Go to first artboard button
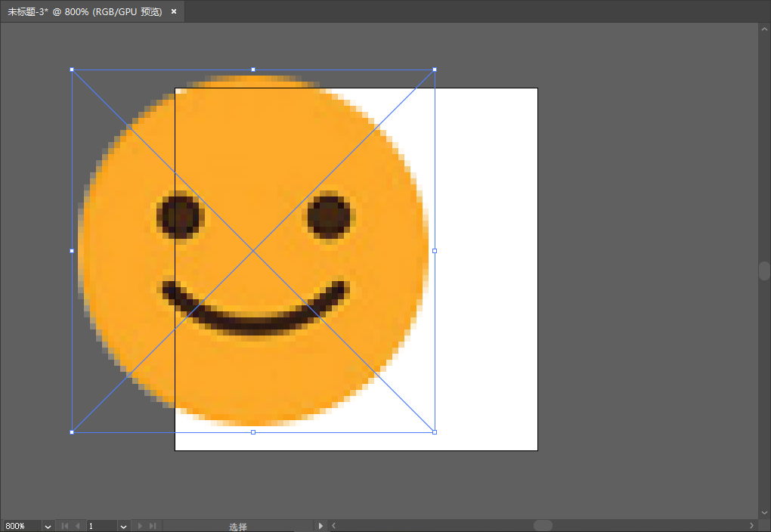The image size is (771, 532). [65, 526]
